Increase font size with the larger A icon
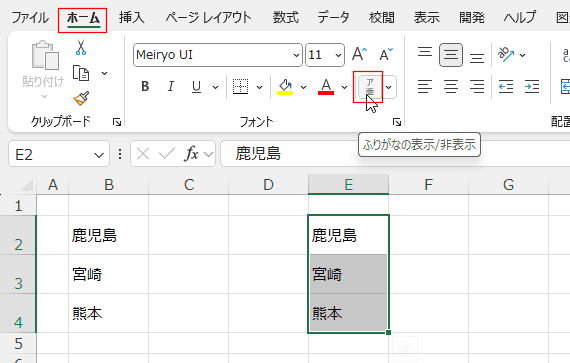Screen dimensions: 570x363 (359, 55)
